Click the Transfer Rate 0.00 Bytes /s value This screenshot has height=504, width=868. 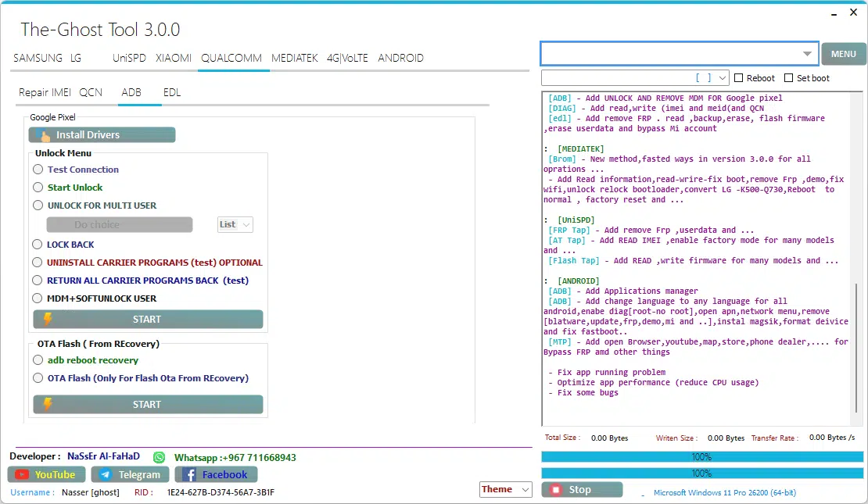tap(832, 438)
